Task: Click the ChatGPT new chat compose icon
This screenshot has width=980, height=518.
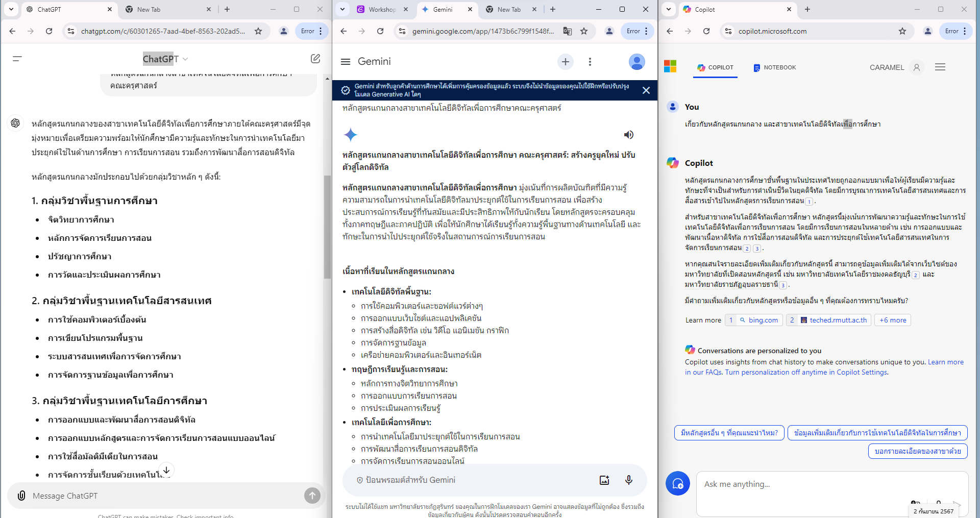Action: (315, 59)
